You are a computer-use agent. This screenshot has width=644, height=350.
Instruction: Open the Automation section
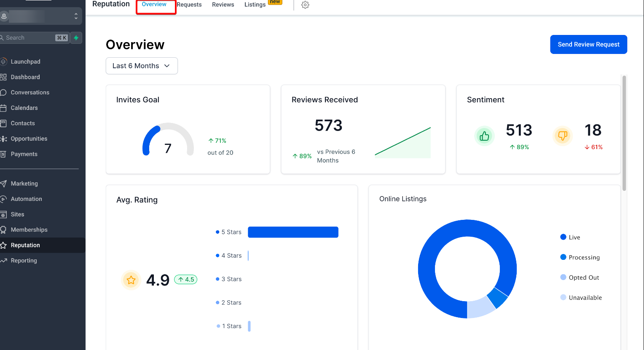[27, 199]
